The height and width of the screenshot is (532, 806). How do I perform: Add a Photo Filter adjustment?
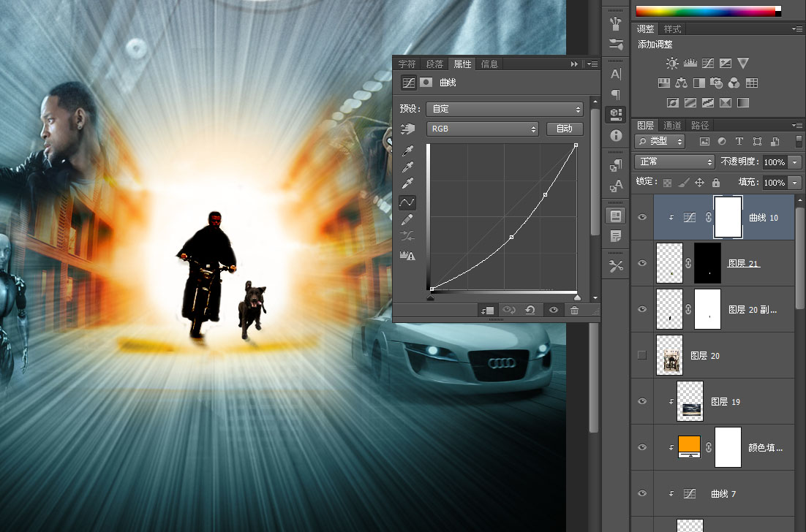[716, 83]
